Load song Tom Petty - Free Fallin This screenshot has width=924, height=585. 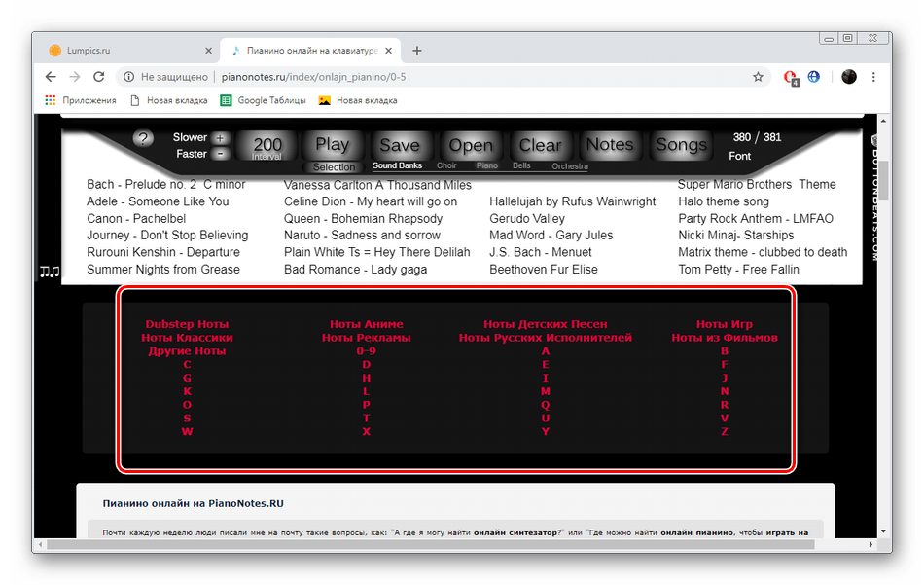click(738, 270)
